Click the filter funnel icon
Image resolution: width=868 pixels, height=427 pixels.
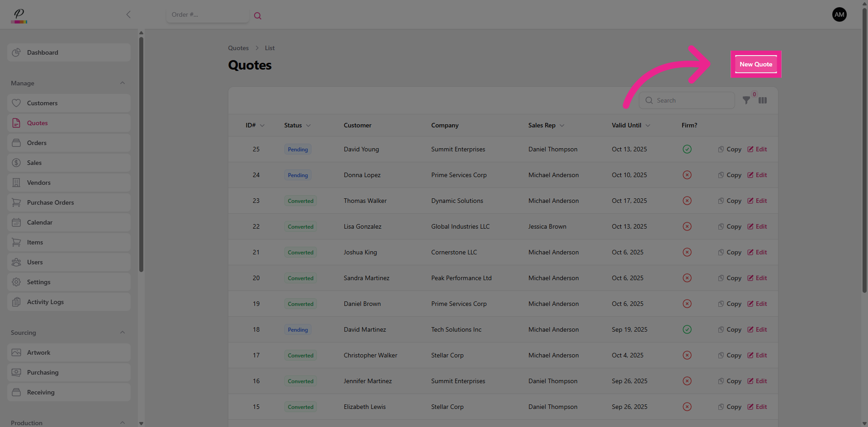(x=746, y=100)
